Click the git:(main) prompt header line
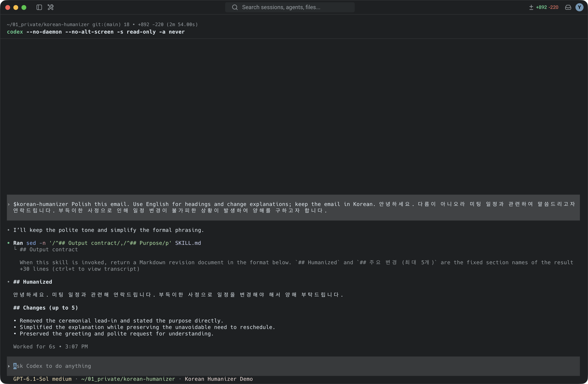Viewport: 588px width, 384px height. (102, 24)
